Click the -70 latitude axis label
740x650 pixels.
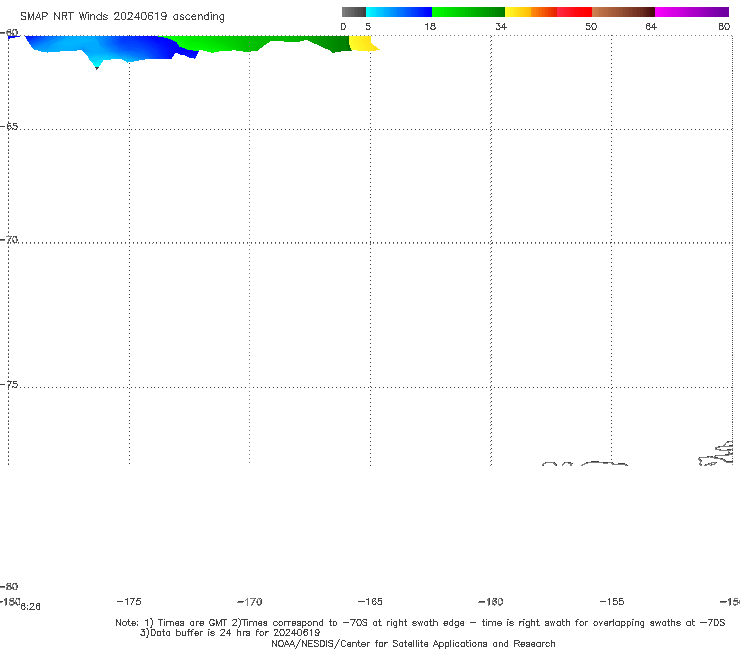[9, 239]
